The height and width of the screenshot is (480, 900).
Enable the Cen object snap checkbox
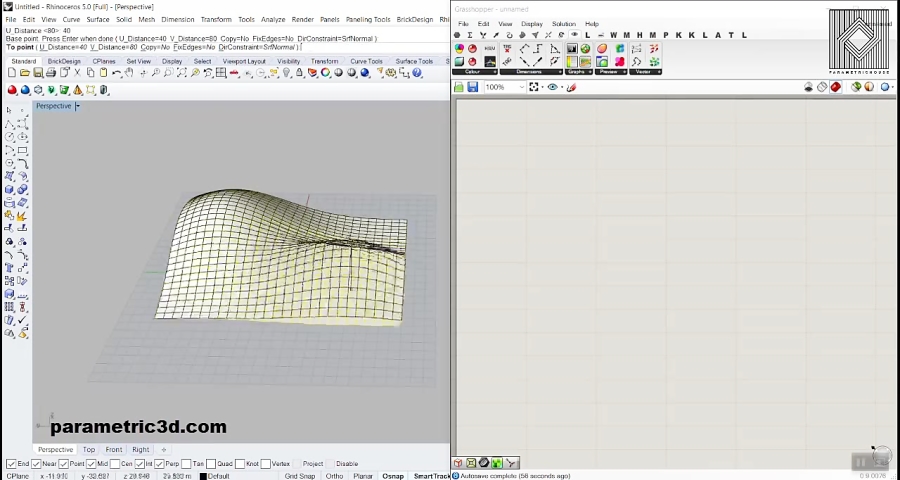tap(114, 464)
